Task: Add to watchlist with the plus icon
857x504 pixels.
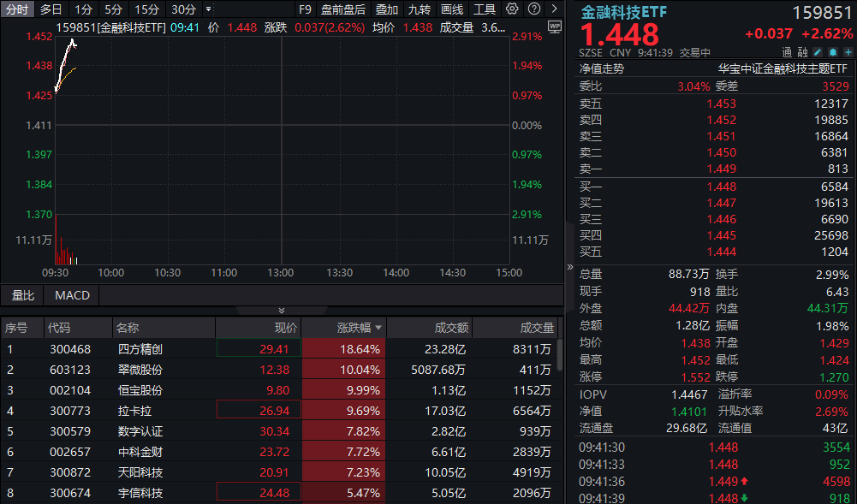Action: pos(848,52)
